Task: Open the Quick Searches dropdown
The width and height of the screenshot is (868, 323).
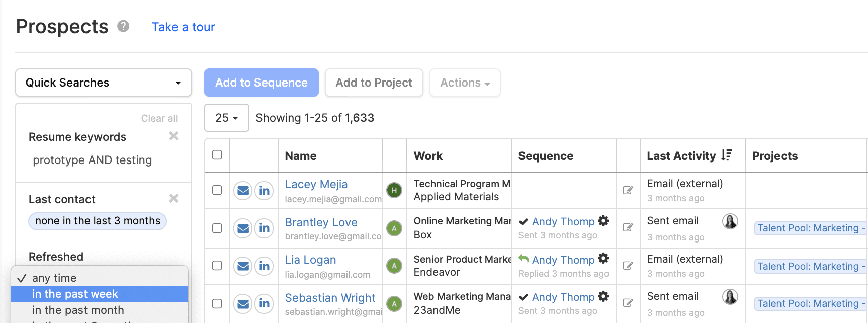Action: point(104,83)
